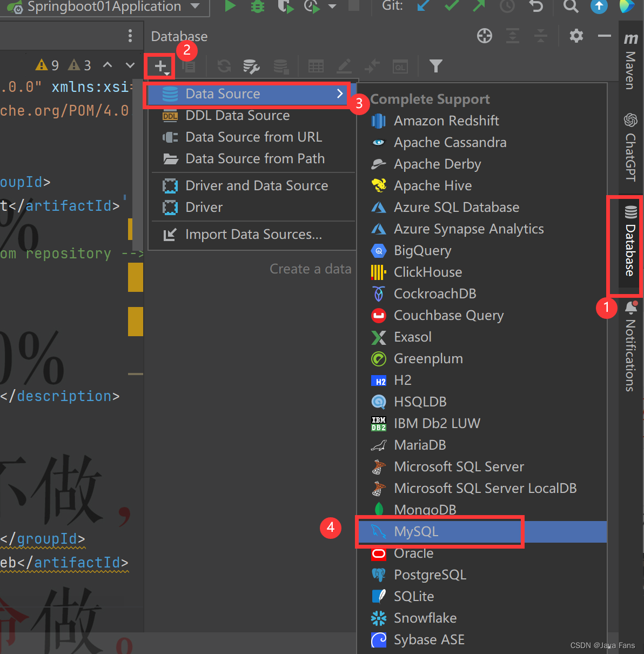The height and width of the screenshot is (654, 644).
Task: Open the Maven tool window tab
Action: (630, 61)
